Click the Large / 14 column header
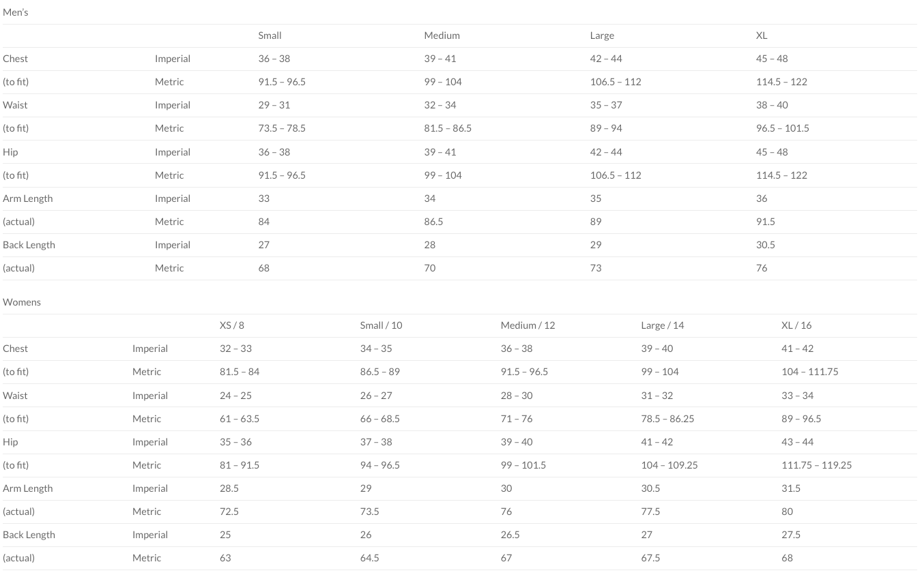 [x=662, y=325]
